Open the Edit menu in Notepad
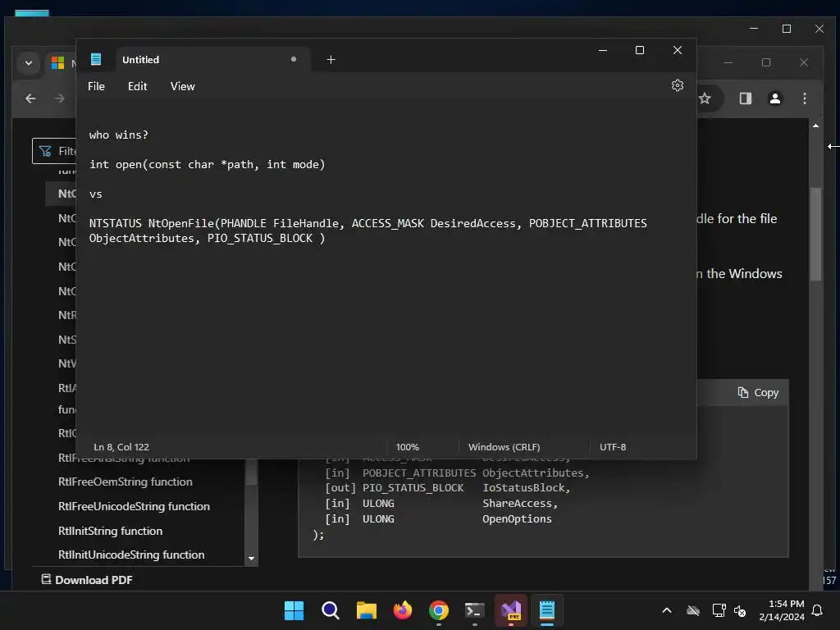840x630 pixels. 137,86
